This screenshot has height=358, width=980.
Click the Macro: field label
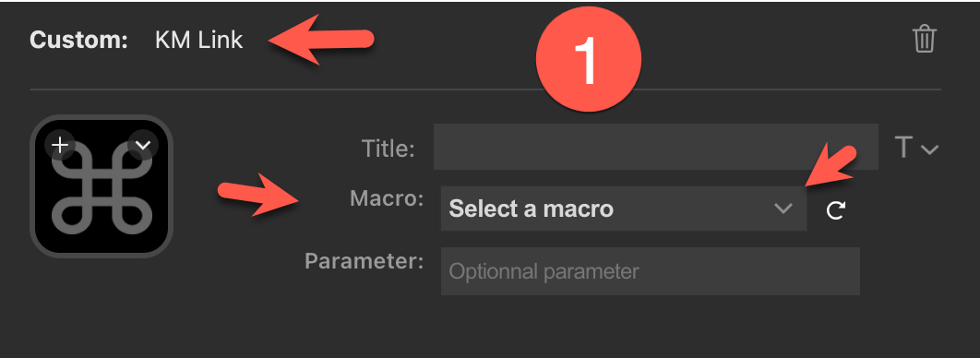tap(387, 198)
